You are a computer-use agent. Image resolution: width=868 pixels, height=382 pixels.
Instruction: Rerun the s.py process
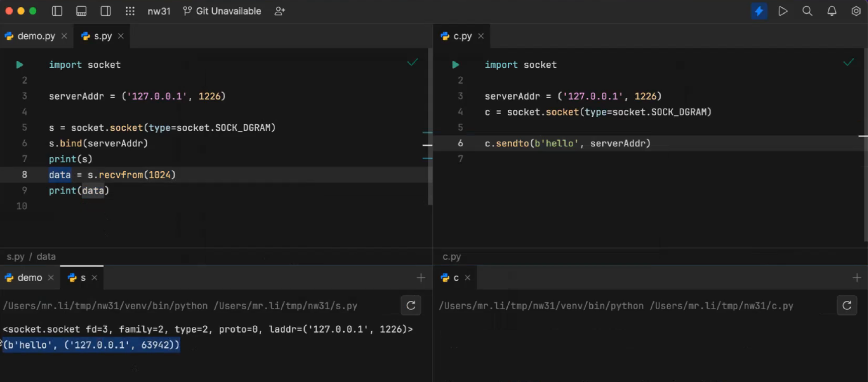click(411, 306)
